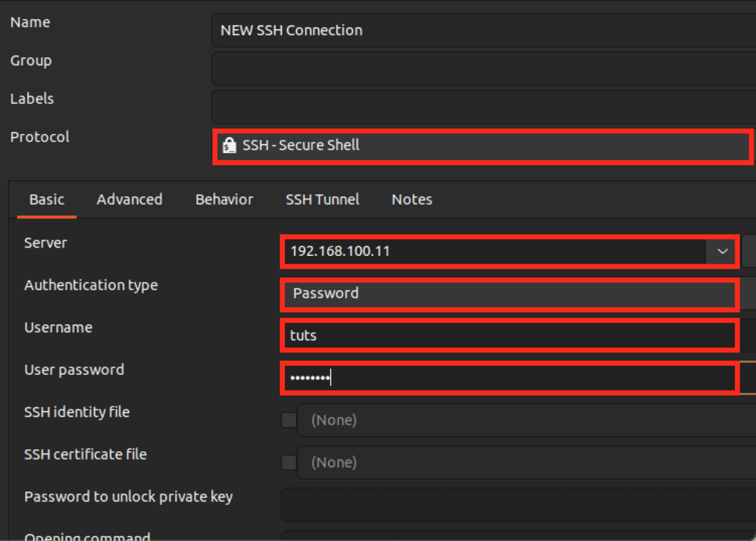Focus the empty Group field

pos(482,69)
